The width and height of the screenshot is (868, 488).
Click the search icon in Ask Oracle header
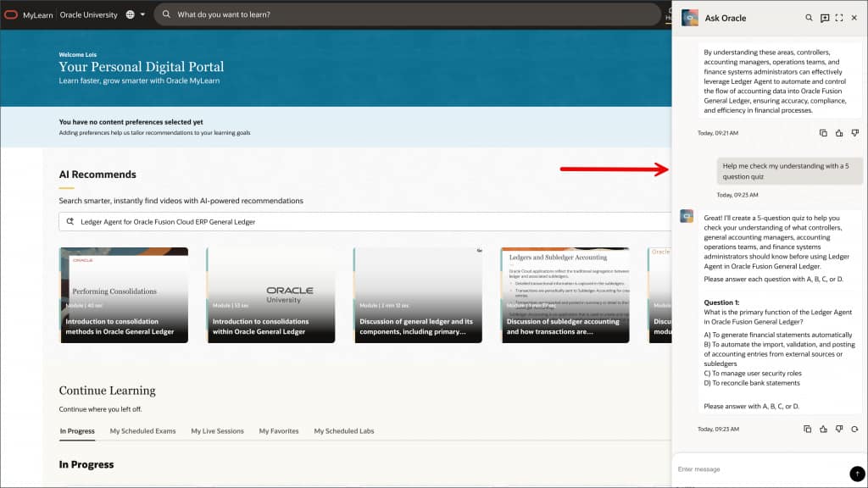tap(809, 18)
